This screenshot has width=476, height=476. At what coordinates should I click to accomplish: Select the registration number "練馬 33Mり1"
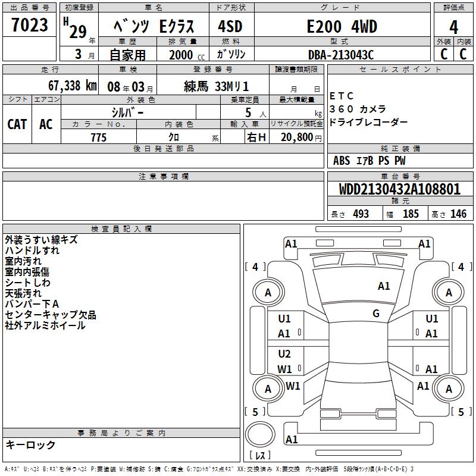[x=216, y=86]
